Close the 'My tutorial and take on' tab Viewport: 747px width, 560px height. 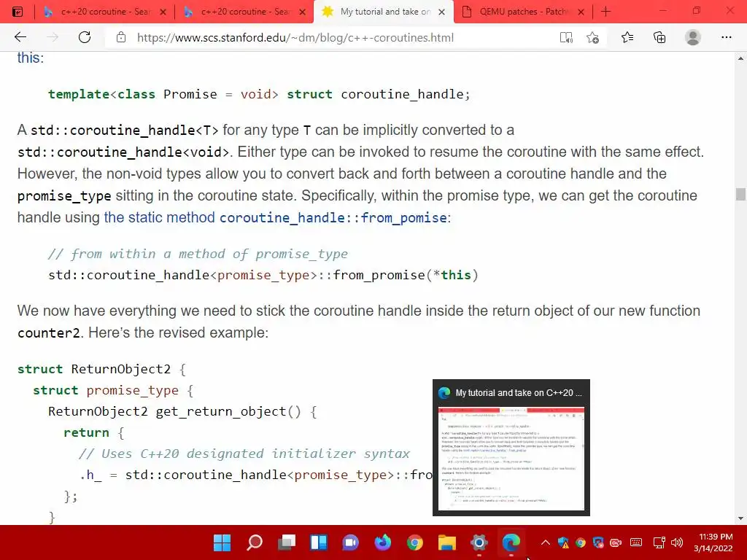441,12
